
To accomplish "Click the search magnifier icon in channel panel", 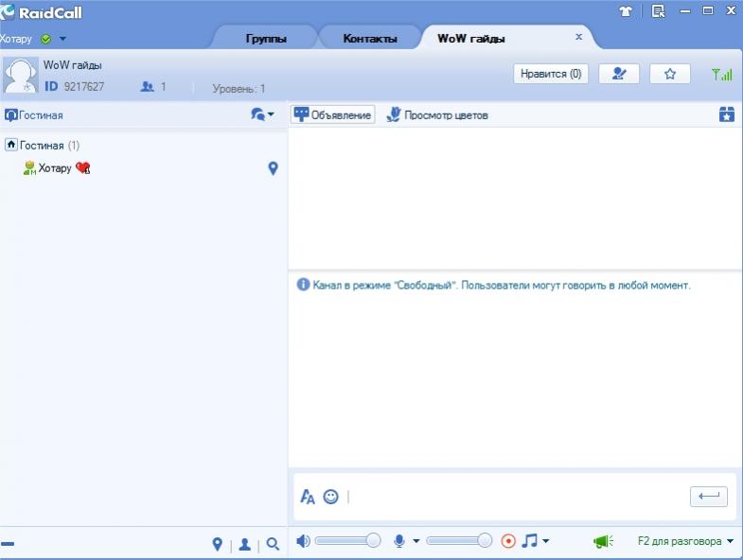I will click(273, 544).
